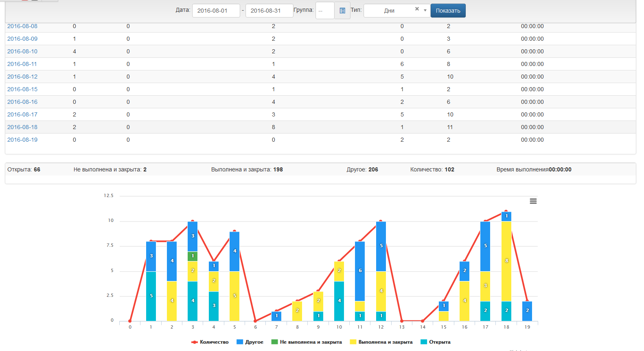Open the chart hamburger context menu
Image resolution: width=644 pixels, height=351 pixels.
click(x=533, y=201)
